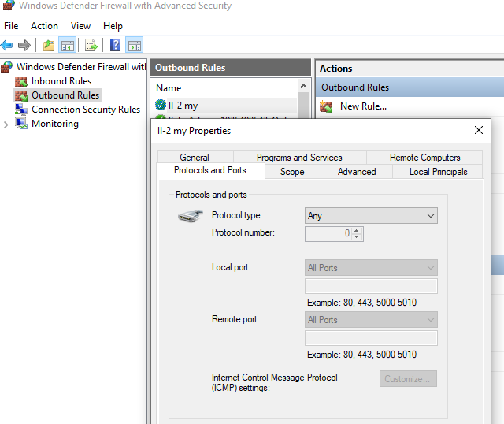Screen dimensions: 504x424
Task: Switch to the General tab
Action: click(x=195, y=158)
